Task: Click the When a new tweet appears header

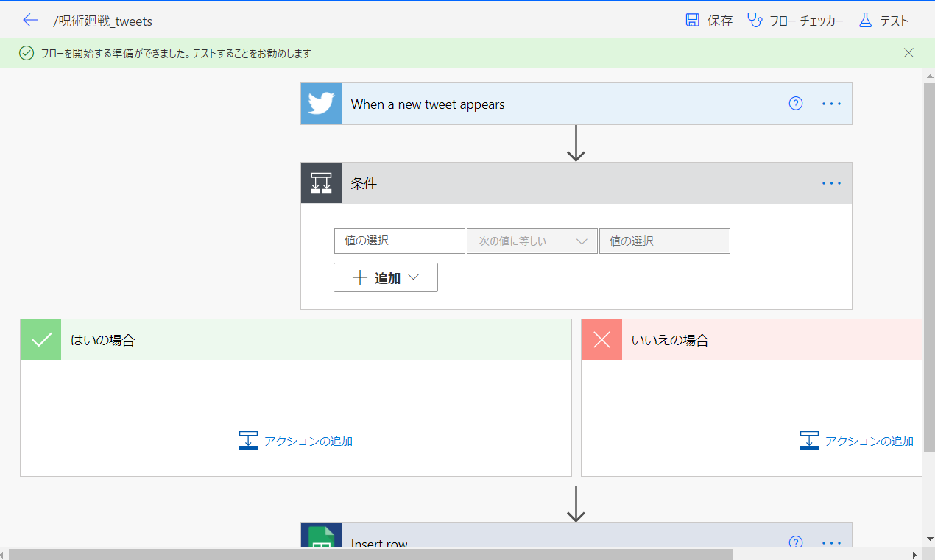Action: [576, 104]
